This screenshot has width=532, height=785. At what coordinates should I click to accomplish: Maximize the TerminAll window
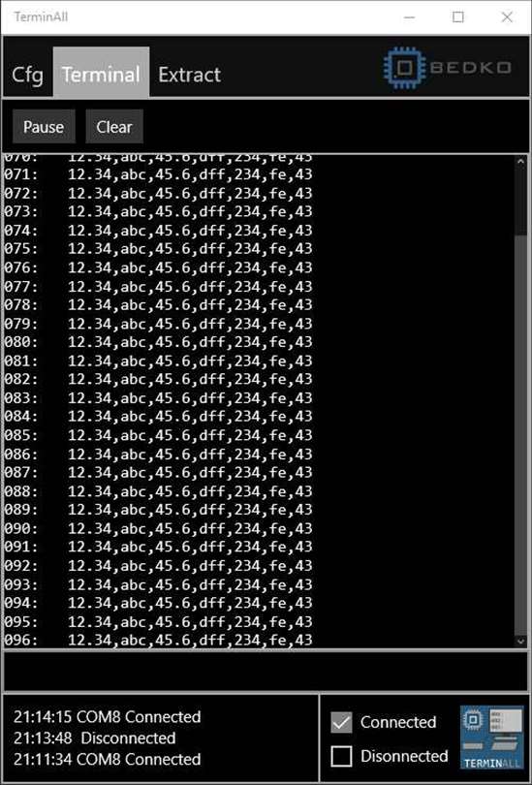458,17
